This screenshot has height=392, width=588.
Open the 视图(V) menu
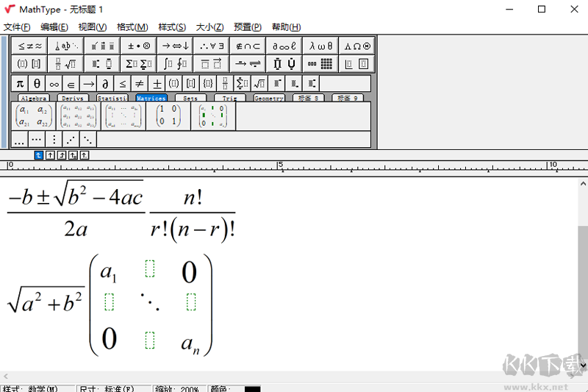click(x=93, y=27)
